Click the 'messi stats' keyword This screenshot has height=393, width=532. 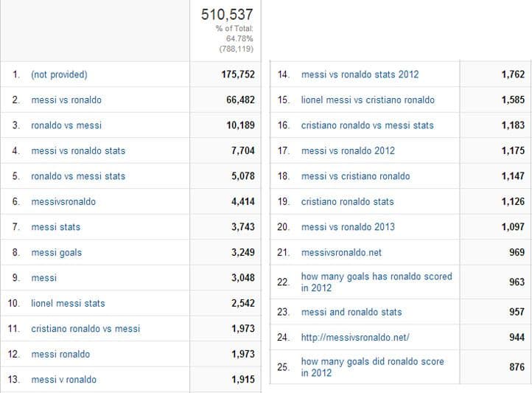coord(56,227)
